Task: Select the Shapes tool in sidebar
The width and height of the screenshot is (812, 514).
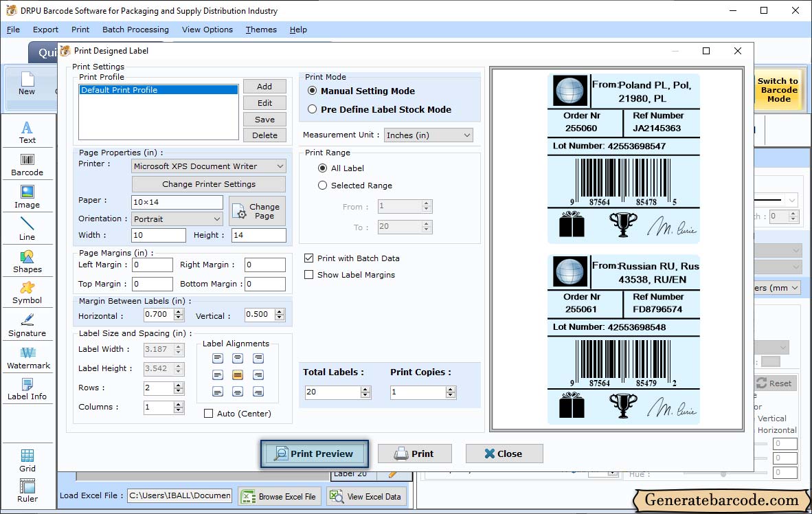Action: [x=27, y=262]
